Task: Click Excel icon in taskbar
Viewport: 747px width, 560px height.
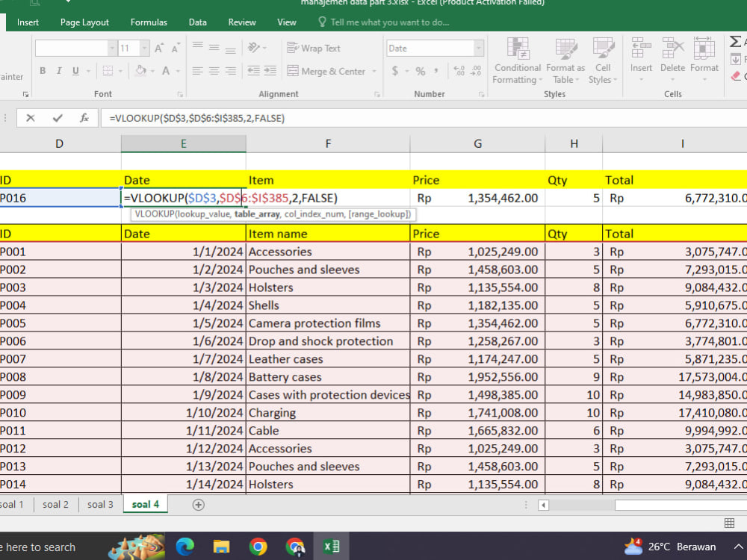Action: [x=331, y=547]
